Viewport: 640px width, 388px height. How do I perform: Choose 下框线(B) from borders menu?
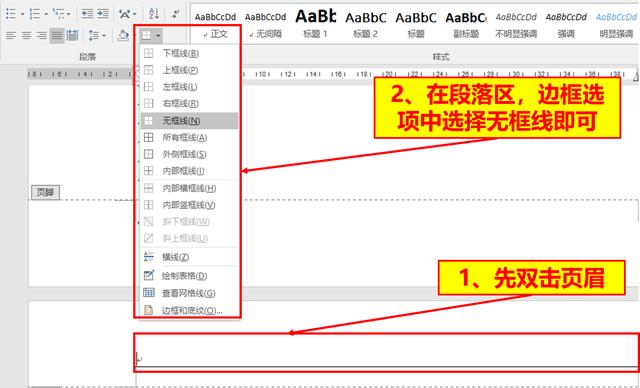tap(189, 53)
